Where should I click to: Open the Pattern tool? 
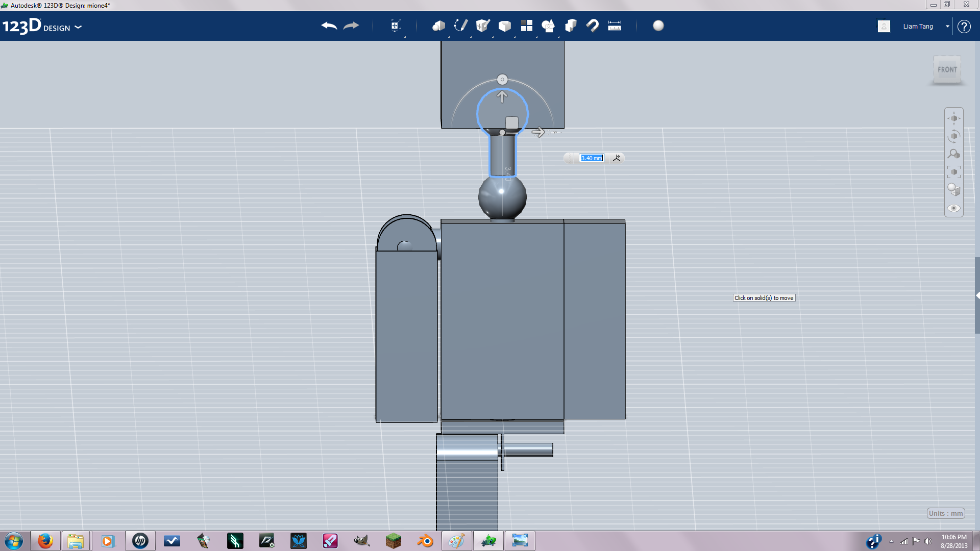[x=527, y=26]
